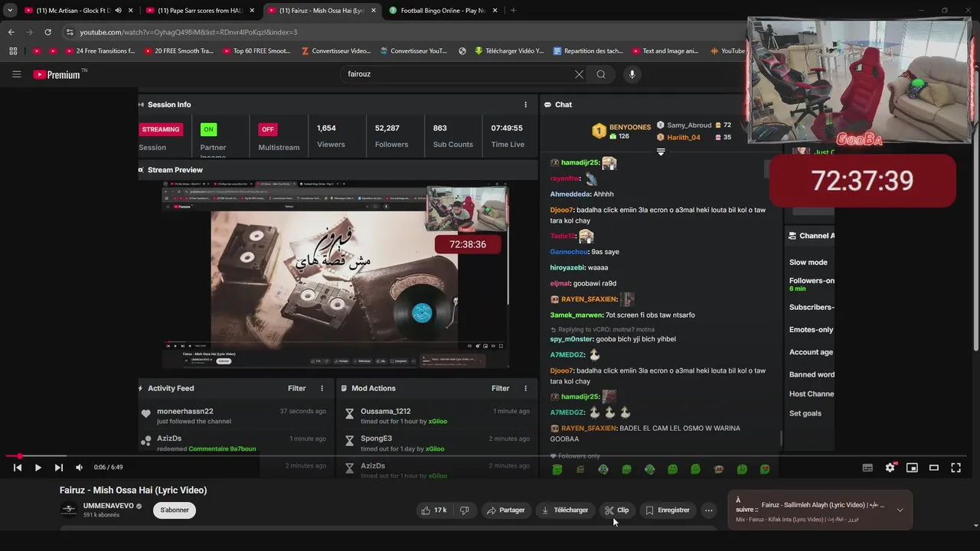Viewport: 980px width, 551px height.
Task: Mute the Mc Artisan tab audio icon
Action: point(118,11)
